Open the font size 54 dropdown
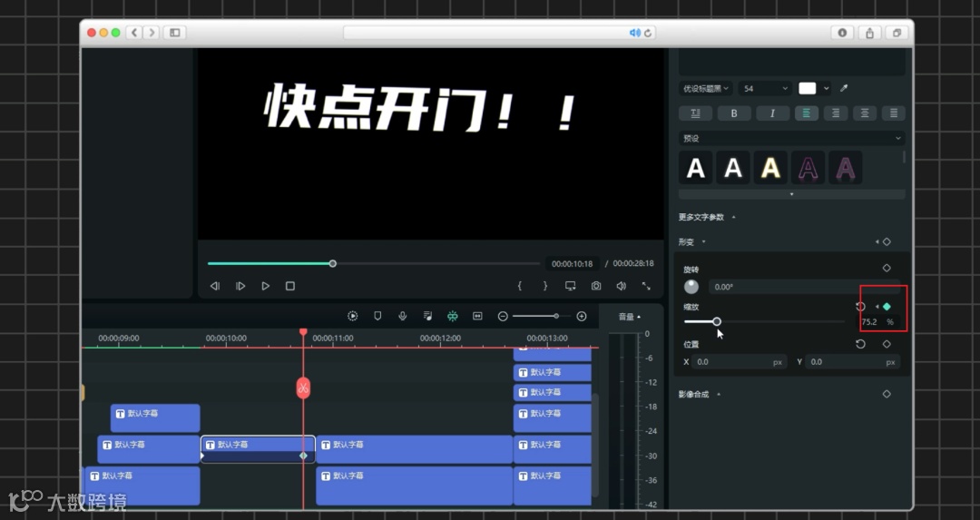 (x=765, y=89)
